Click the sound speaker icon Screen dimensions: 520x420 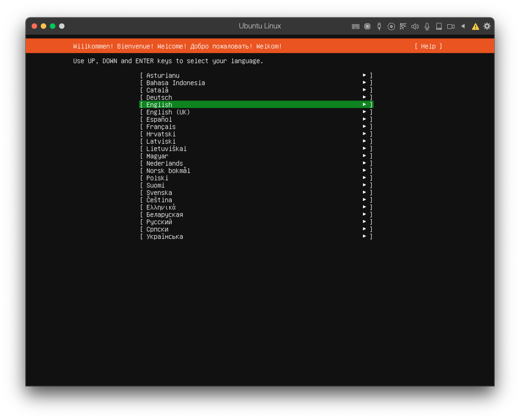[415, 26]
